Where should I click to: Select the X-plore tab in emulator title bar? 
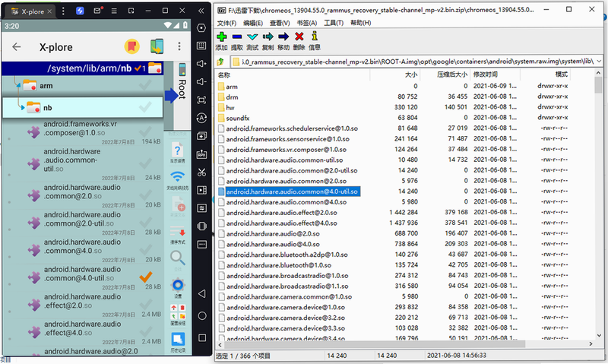31,11
